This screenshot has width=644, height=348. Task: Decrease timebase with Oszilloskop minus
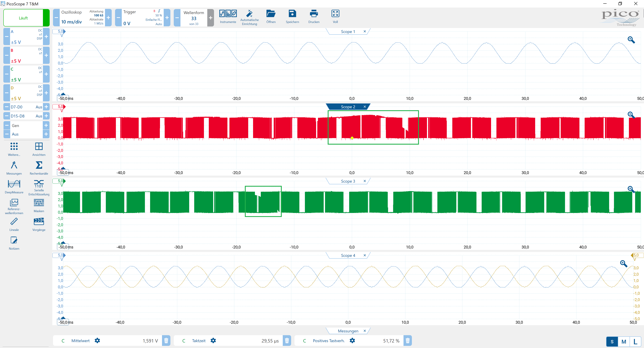(56, 17)
